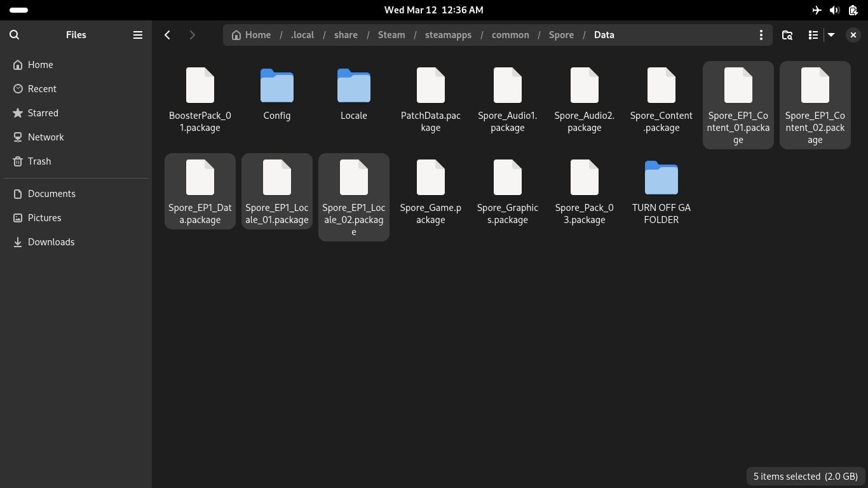
Task: Click the search-in-folder icon
Action: pyautogui.click(x=787, y=35)
